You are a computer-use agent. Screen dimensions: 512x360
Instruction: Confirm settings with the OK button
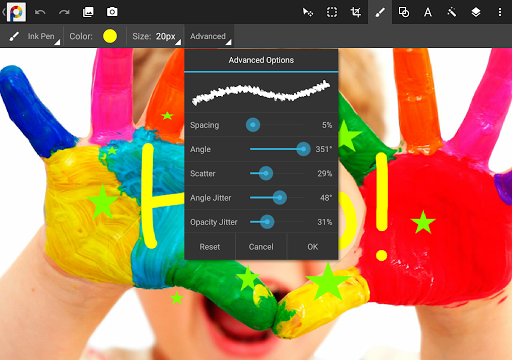[313, 247]
